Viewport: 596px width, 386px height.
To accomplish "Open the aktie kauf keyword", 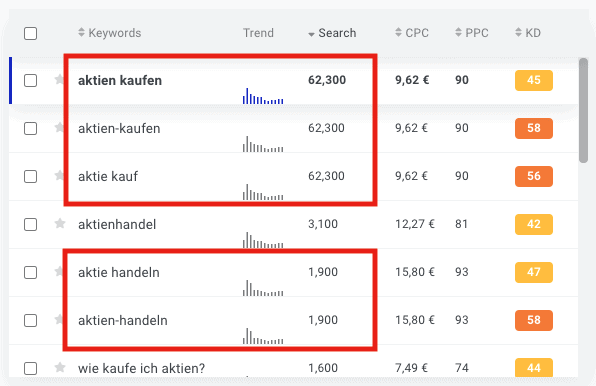I will [108, 177].
